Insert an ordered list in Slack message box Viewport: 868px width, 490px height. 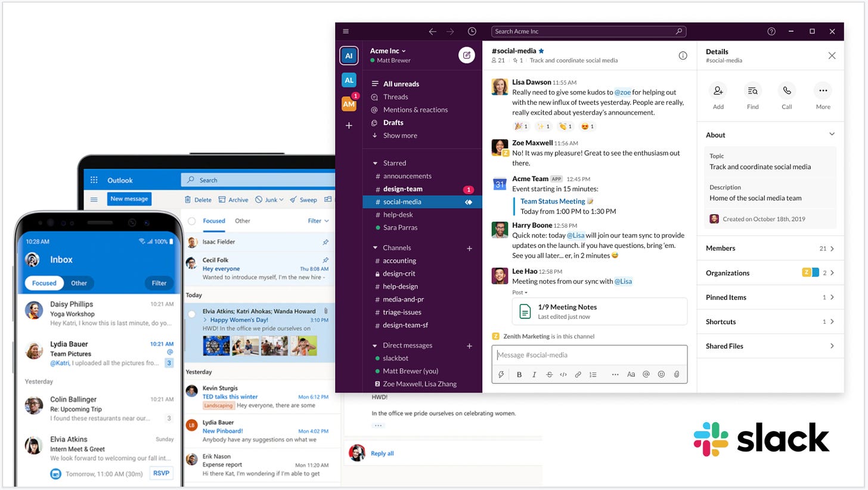[x=593, y=374]
